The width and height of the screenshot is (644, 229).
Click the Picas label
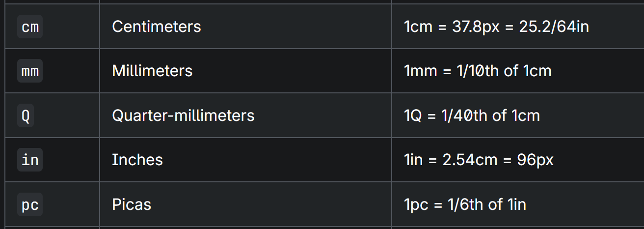pos(132,204)
